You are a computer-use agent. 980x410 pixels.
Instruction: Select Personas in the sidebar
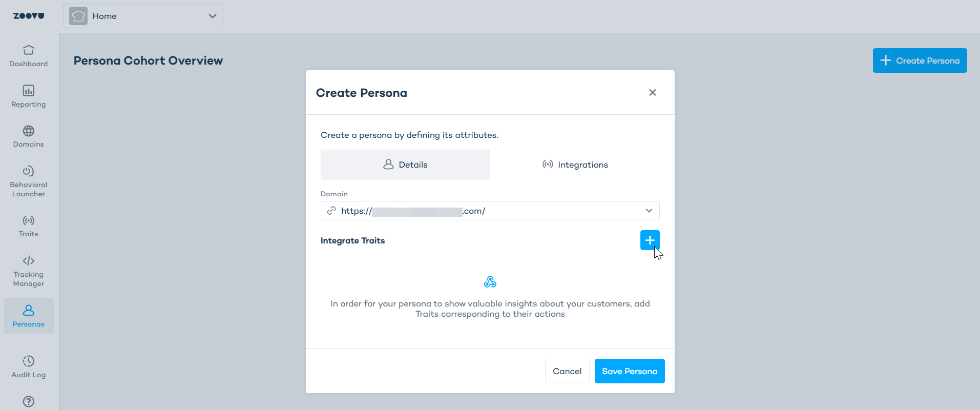tap(29, 316)
